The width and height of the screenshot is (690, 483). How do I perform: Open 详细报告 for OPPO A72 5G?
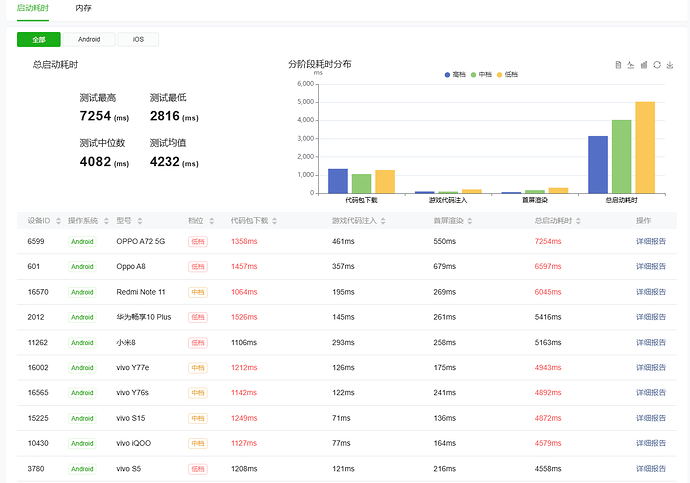(x=650, y=241)
